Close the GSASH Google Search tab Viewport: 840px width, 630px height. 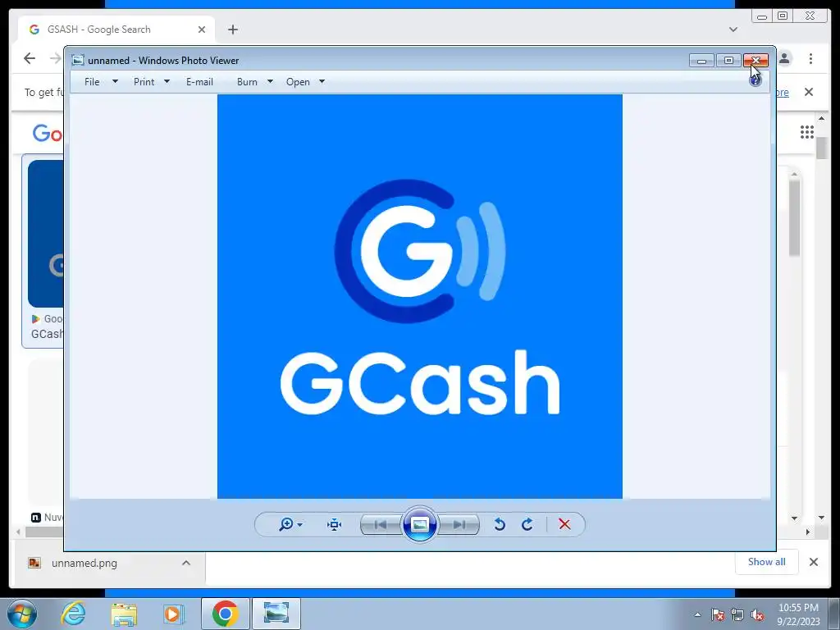pyautogui.click(x=202, y=30)
